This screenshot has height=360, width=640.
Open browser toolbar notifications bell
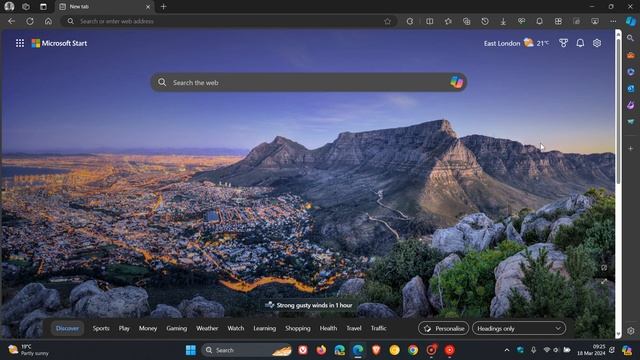(540, 21)
